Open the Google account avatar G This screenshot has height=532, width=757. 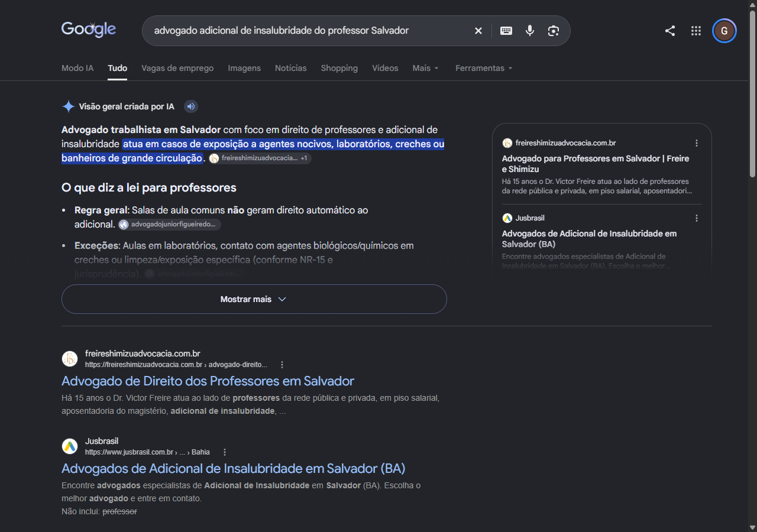[x=724, y=31]
